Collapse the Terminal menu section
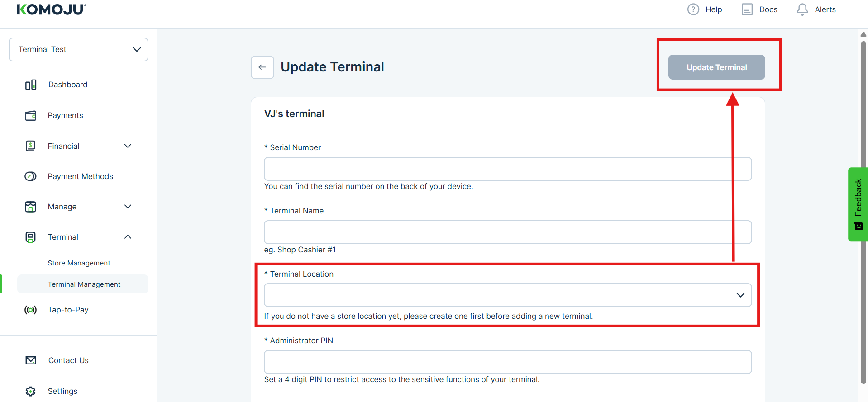This screenshot has height=402, width=868. click(128, 237)
